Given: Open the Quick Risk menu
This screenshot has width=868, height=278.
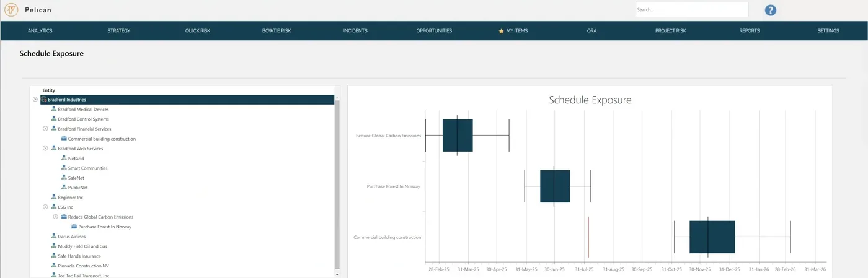Looking at the screenshot, I should point(198,31).
